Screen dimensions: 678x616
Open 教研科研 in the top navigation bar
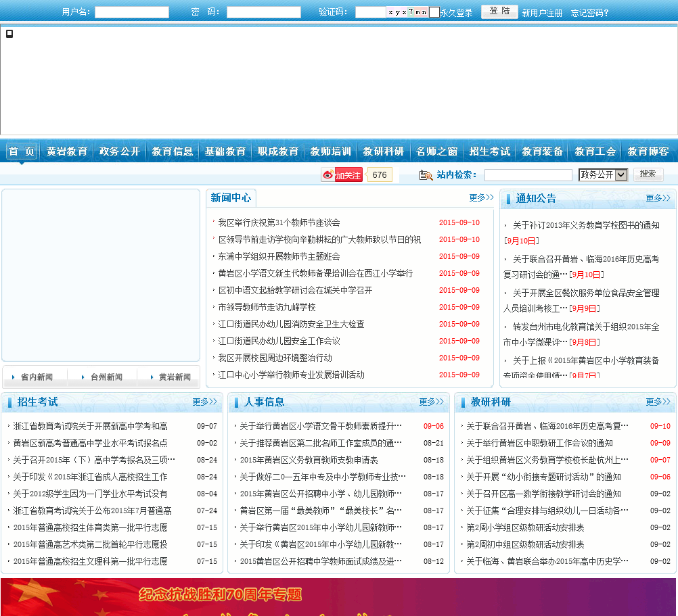point(384,151)
